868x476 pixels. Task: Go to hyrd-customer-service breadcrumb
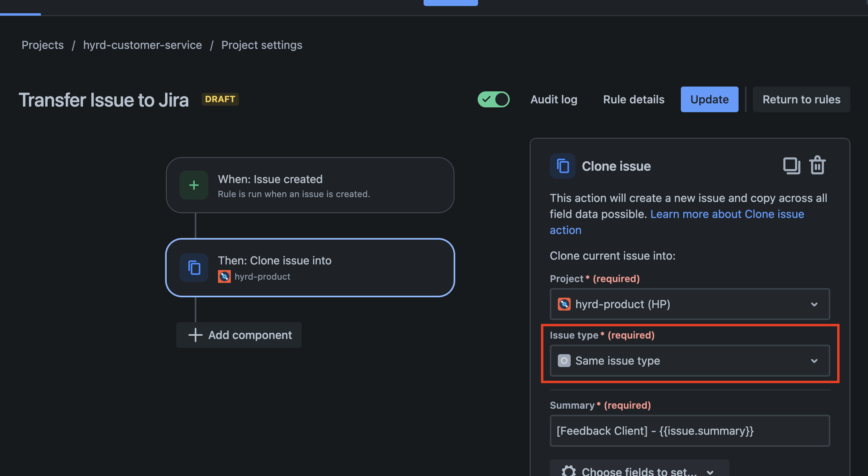142,45
